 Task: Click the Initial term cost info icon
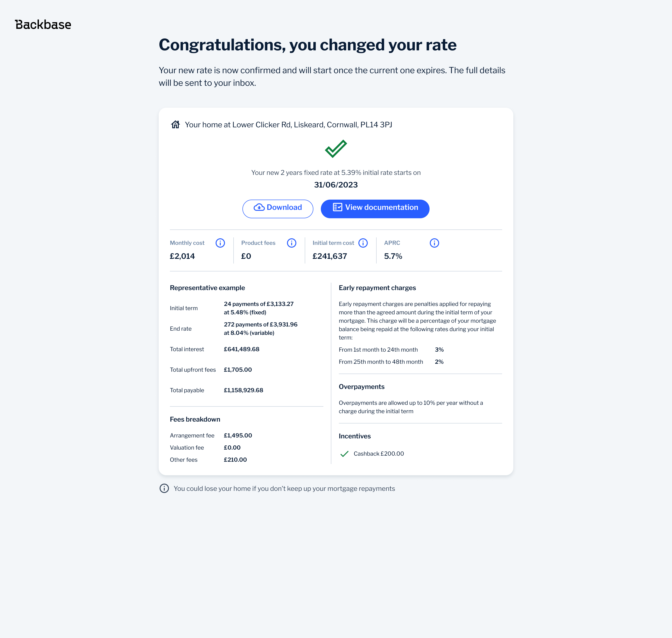point(363,243)
